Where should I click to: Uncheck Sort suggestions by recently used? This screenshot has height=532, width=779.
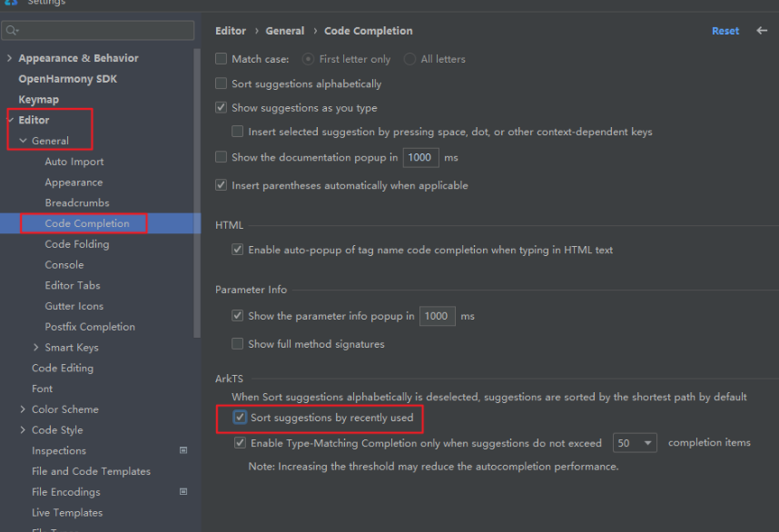pyautogui.click(x=240, y=418)
